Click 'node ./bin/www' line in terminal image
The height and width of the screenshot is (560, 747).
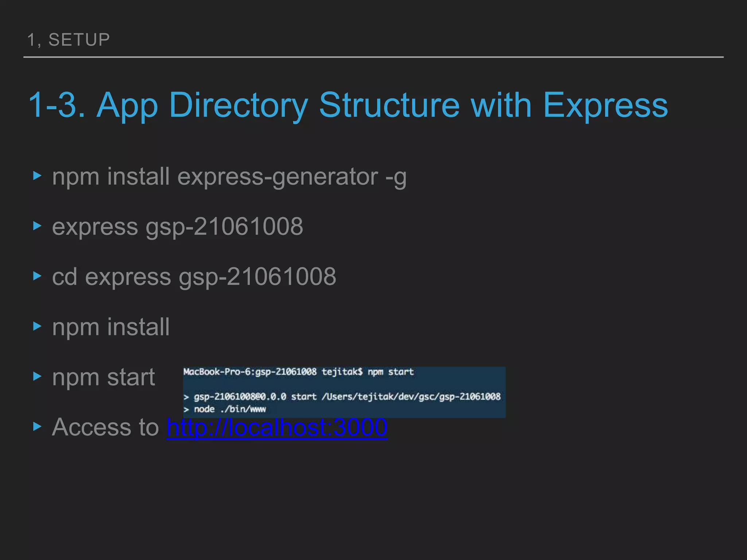point(230,409)
